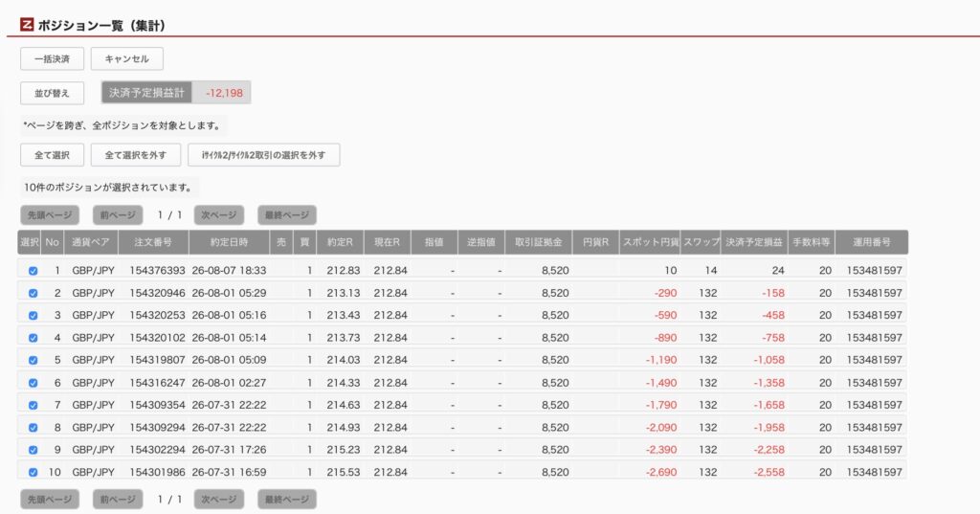Click order number 154309354

point(158,405)
